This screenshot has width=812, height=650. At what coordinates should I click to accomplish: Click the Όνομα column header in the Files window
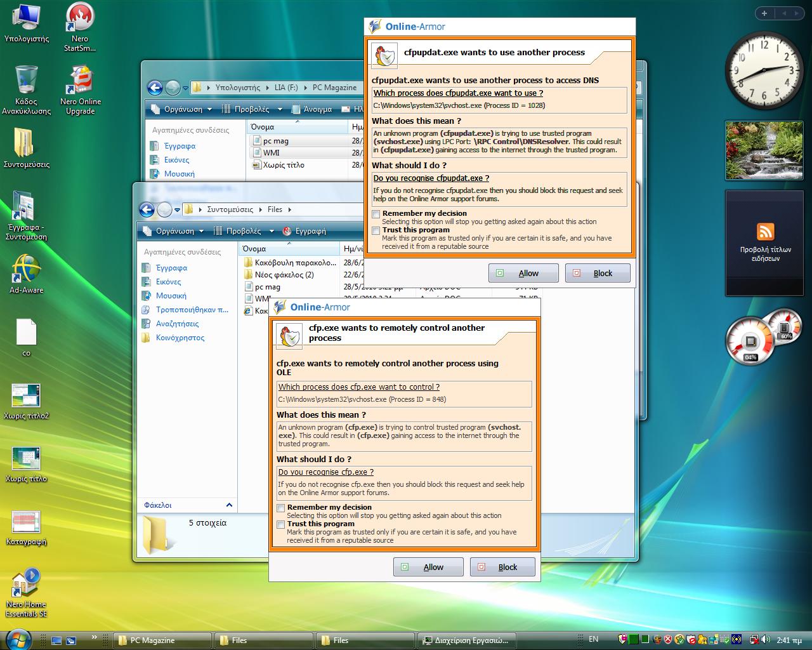click(x=289, y=249)
